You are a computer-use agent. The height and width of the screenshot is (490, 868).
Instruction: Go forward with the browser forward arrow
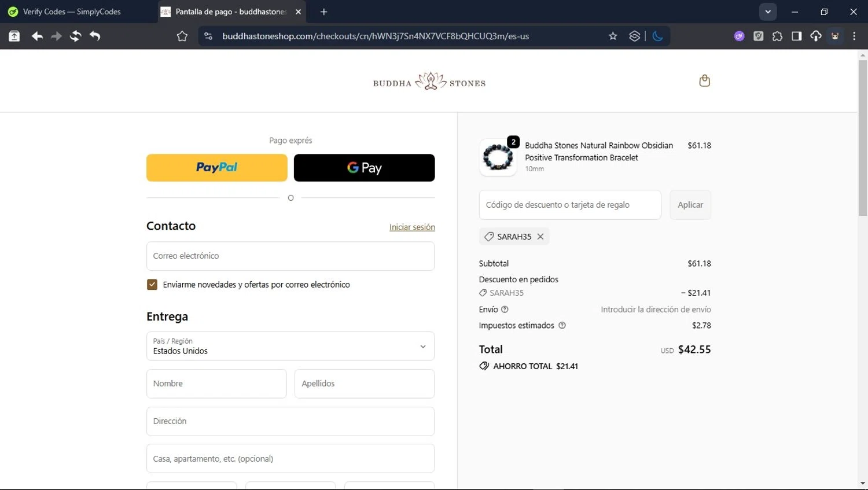click(x=56, y=36)
